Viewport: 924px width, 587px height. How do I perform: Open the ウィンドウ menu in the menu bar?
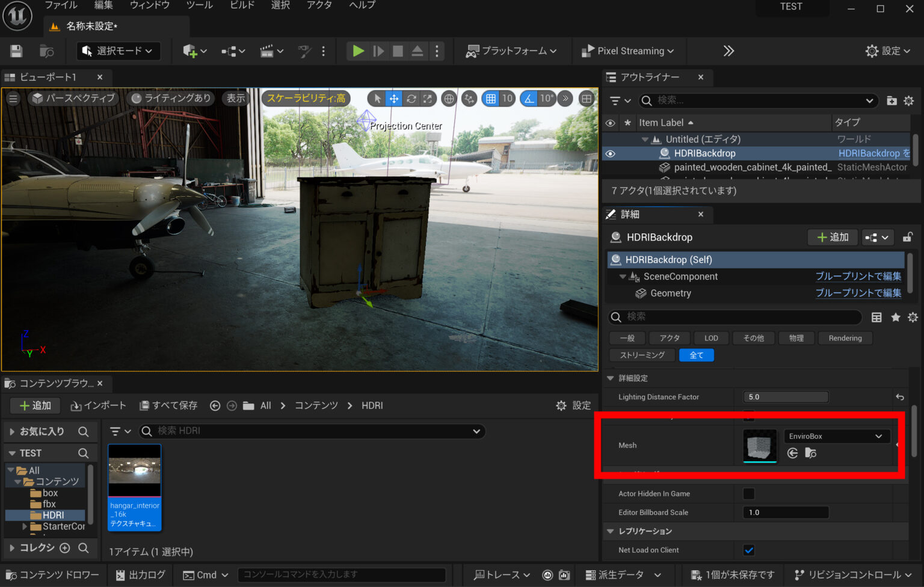pos(150,5)
